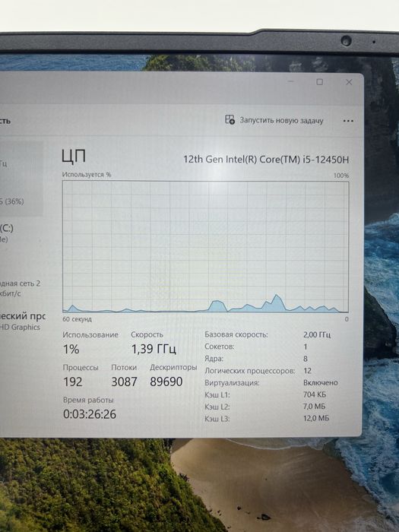Select the network сеть 2 sidebar item

(x=21, y=288)
